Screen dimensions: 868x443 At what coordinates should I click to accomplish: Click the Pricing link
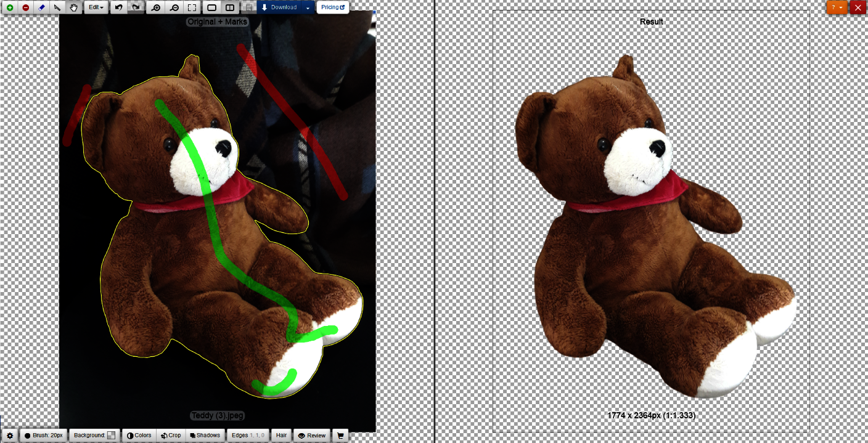pos(332,7)
